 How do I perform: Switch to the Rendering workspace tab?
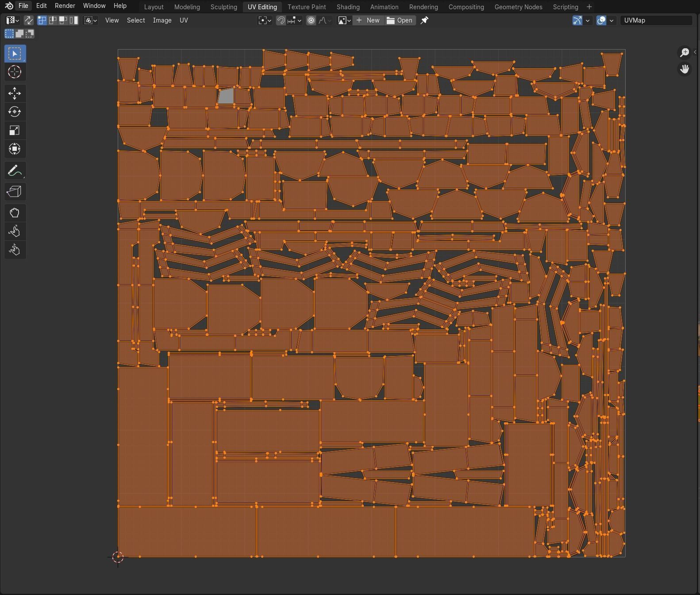point(423,7)
